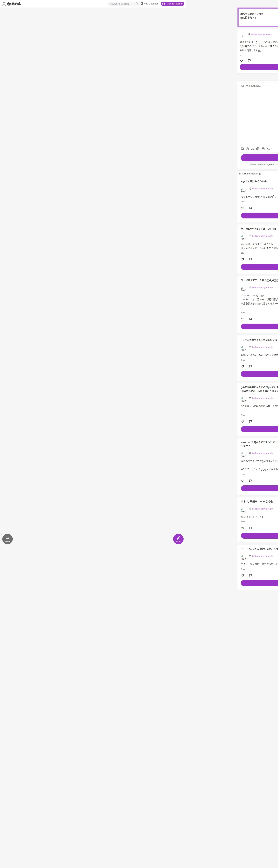
Task: Open the emoji picker in editor
Action: (x=258, y=149)
